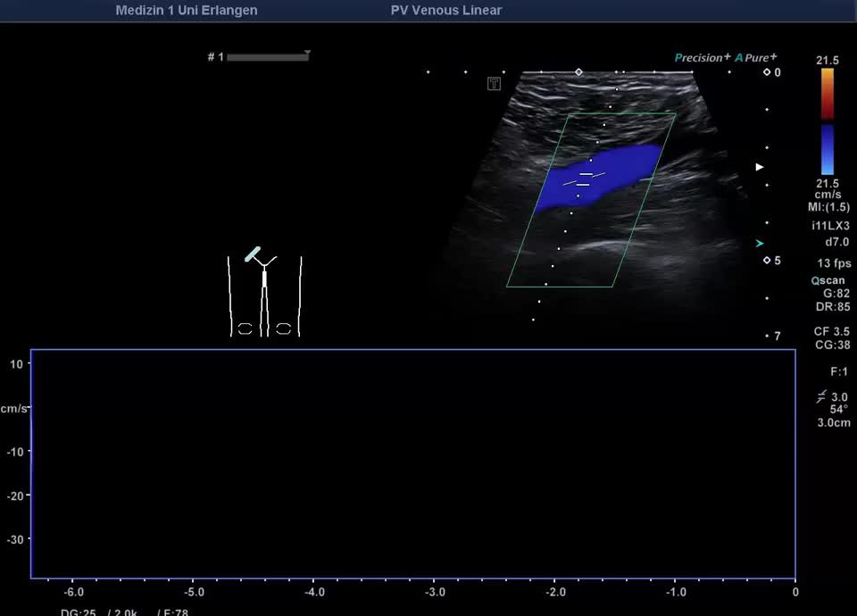Screen dimensions: 857x616
Task: Click the i11LX3 transducer label
Action: pos(830,226)
